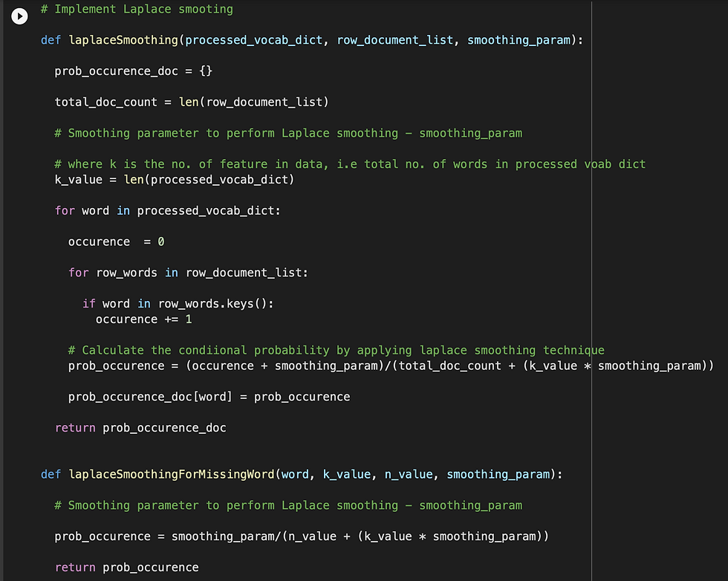Click the line 'if word in row_words.keys():'
This screenshot has height=581, width=728.
click(178, 304)
